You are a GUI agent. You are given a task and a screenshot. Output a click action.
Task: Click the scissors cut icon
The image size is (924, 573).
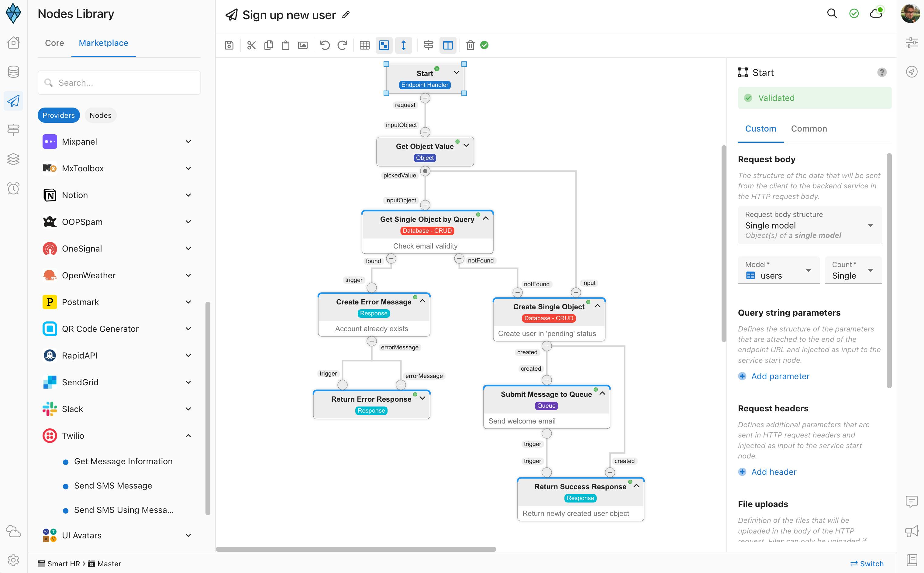[251, 46]
